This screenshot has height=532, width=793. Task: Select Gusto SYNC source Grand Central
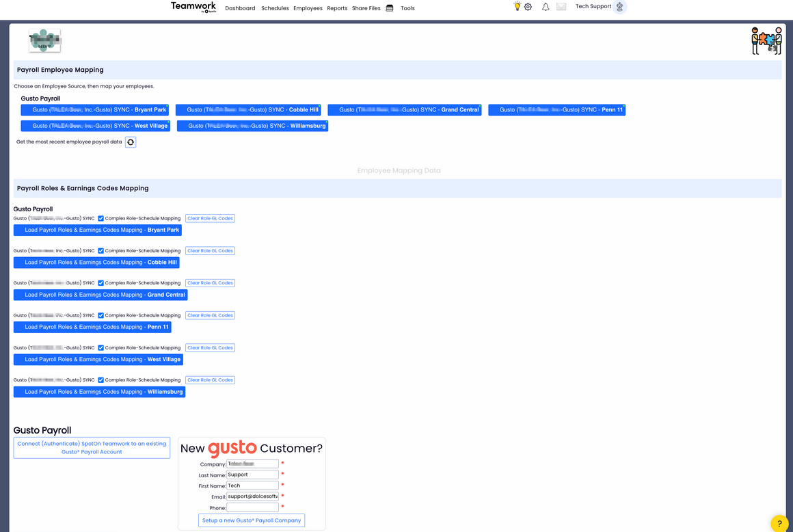(405, 109)
